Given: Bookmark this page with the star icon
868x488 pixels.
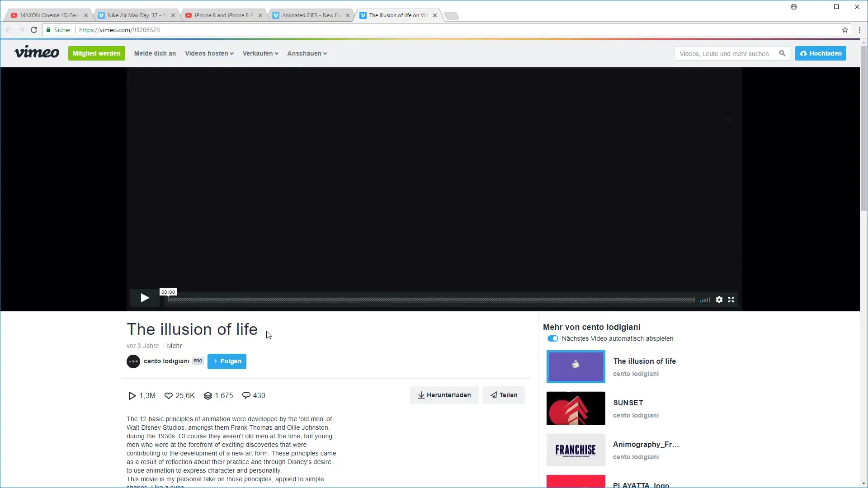Looking at the screenshot, I should pos(844,30).
